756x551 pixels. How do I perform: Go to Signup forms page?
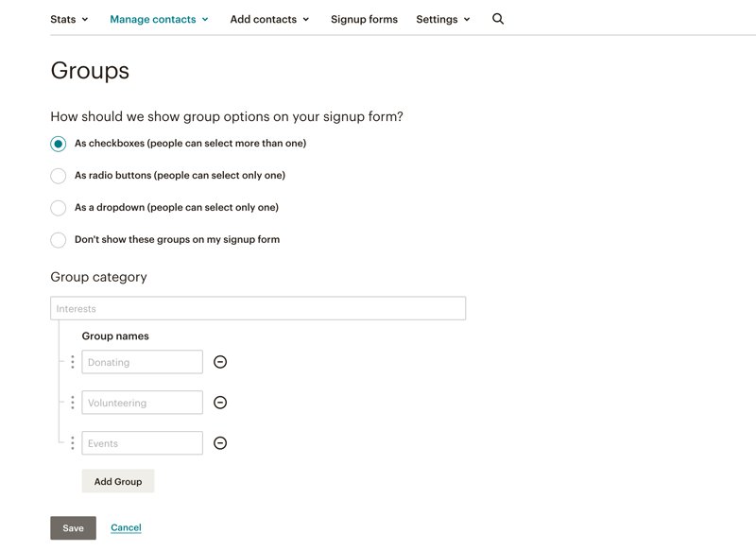click(x=364, y=19)
